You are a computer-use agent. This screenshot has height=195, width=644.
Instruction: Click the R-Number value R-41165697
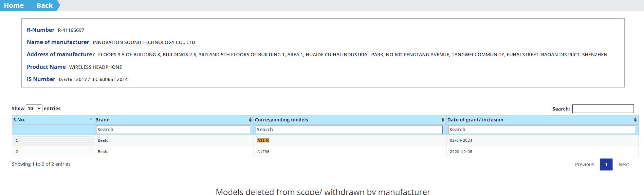point(71,30)
